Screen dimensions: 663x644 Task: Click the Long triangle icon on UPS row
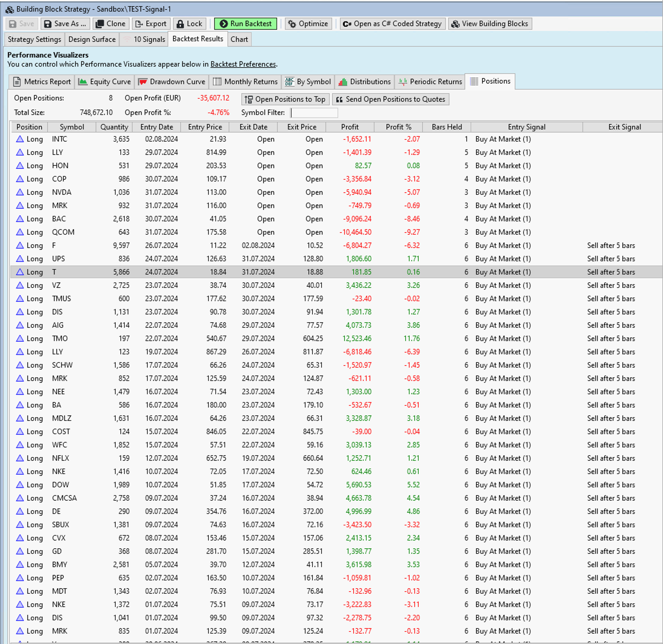(x=20, y=259)
